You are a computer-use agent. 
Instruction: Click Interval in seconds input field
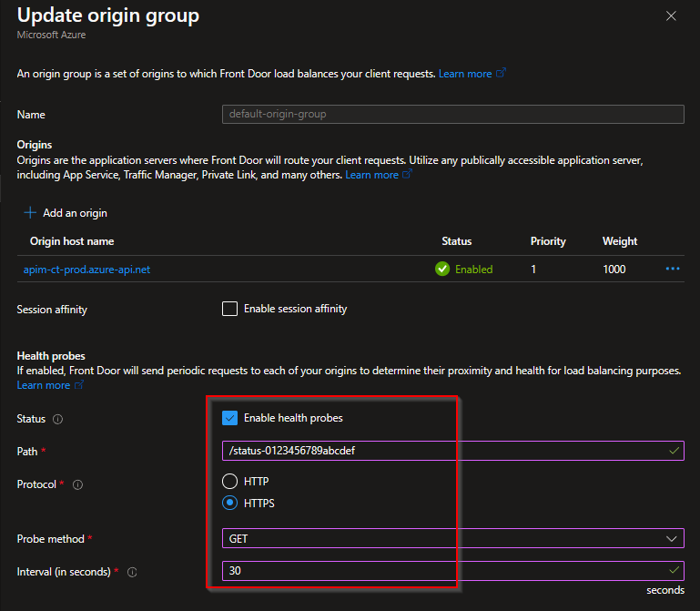coord(452,571)
